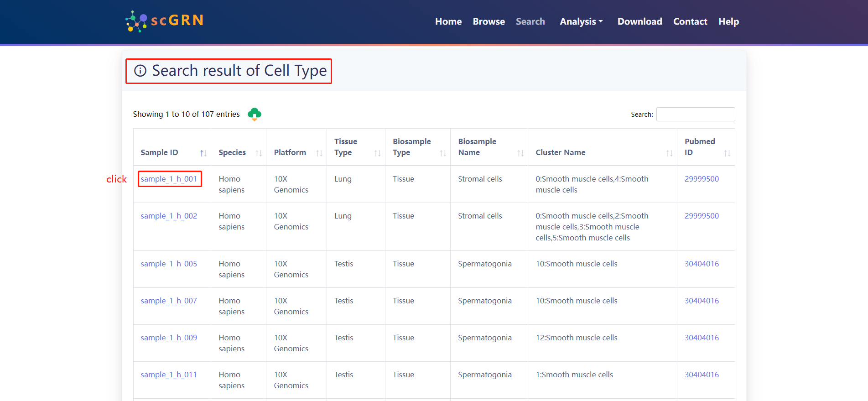Open Pubmed 30404016 for sample_1_h_007
The image size is (868, 401).
point(702,301)
